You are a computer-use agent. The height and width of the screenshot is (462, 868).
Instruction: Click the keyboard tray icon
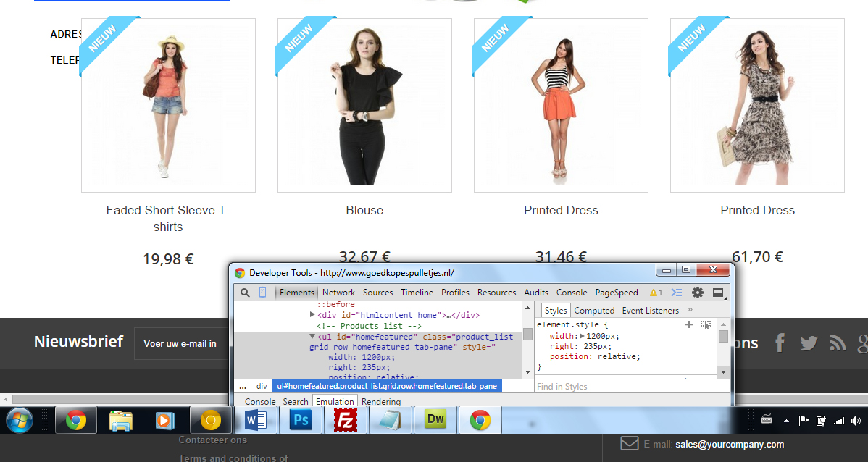tap(767, 419)
